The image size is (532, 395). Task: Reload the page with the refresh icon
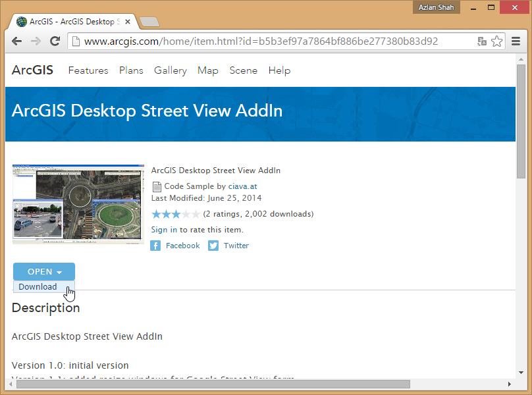point(55,41)
